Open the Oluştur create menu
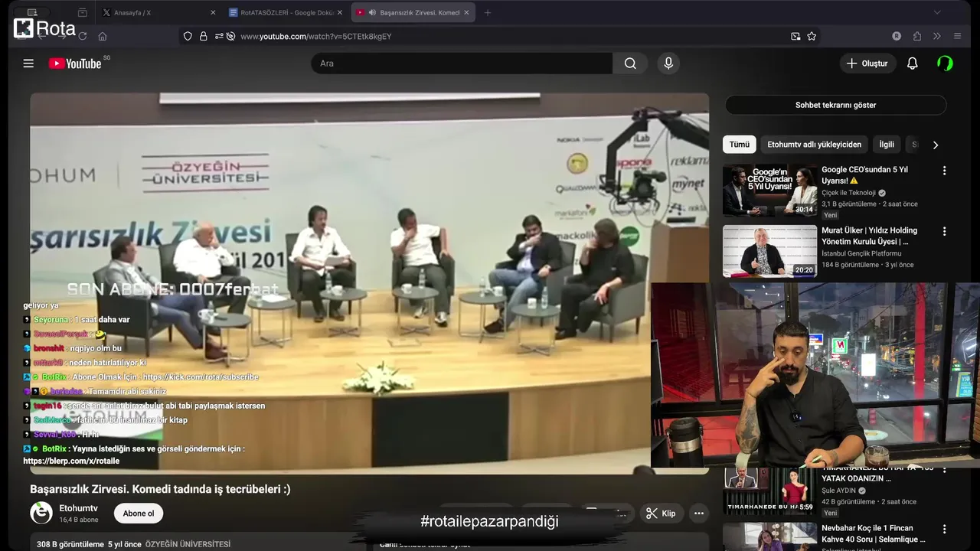 point(867,64)
